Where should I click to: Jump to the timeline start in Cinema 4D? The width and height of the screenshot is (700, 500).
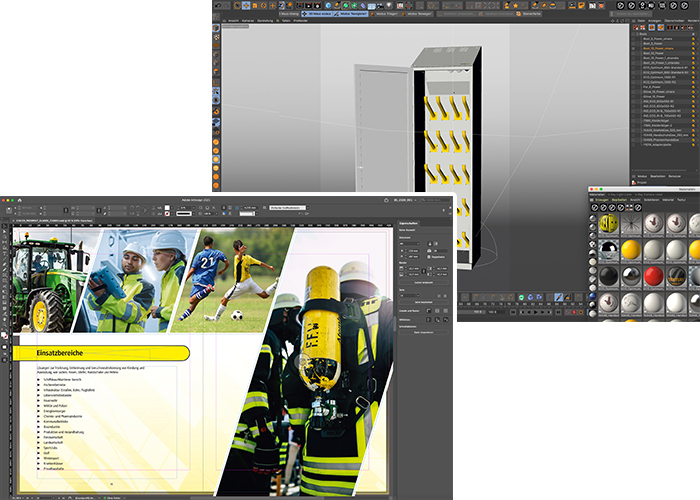click(513, 312)
